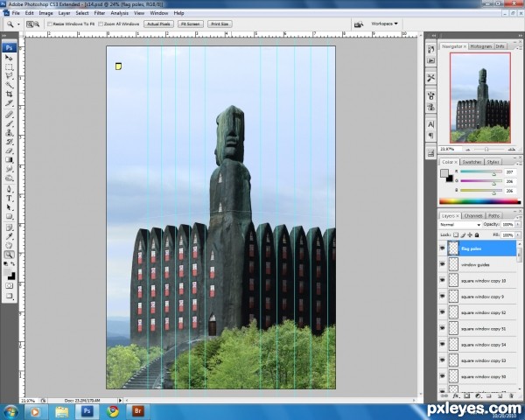The height and width of the screenshot is (420, 525).
Task: Click Navigator zoom slider handle
Action: tap(486, 149)
